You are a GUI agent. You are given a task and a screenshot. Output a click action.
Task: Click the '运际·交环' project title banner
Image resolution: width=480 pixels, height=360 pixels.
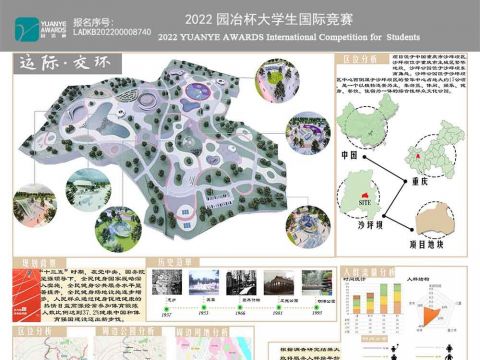click(x=67, y=63)
